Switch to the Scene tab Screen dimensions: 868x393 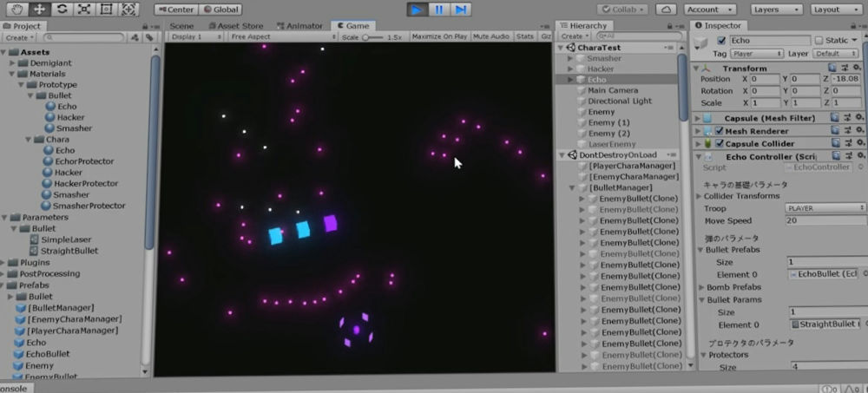click(x=181, y=26)
